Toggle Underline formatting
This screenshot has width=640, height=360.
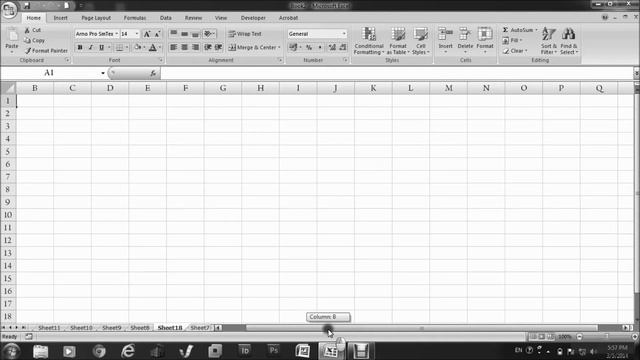click(x=102, y=47)
